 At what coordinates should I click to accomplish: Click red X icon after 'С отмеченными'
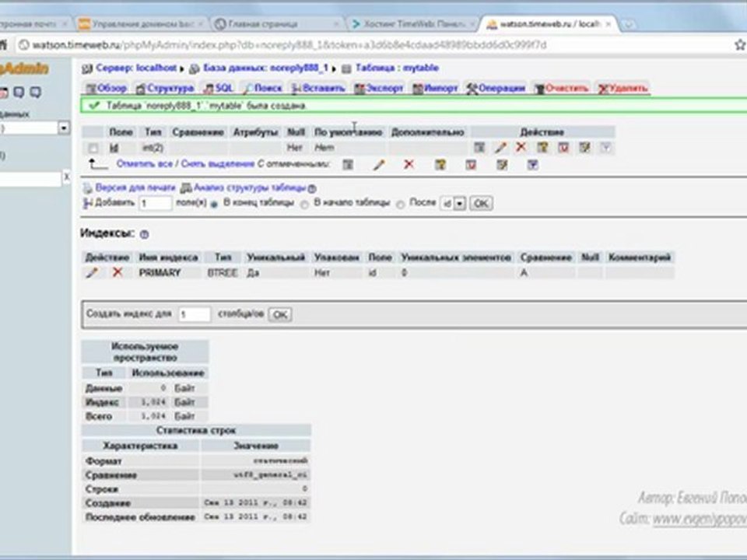(x=409, y=164)
